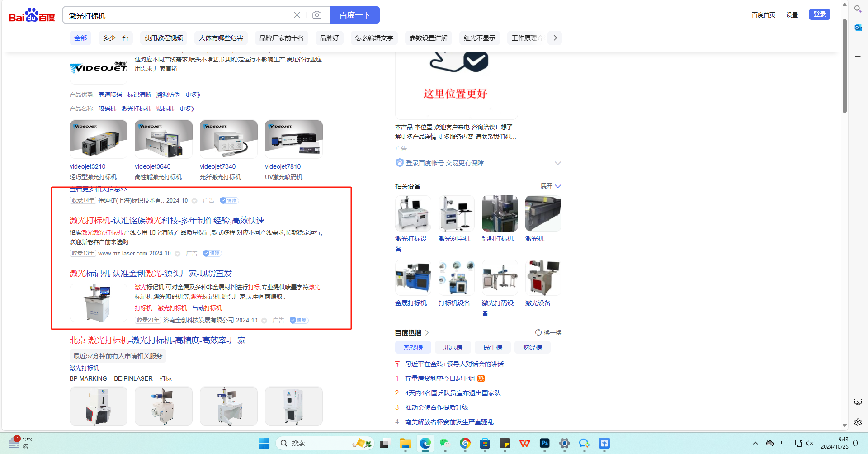The width and height of the screenshot is (868, 454).
Task: Open the 激光打标机-认准铭族激光科技 result
Action: [x=167, y=220]
